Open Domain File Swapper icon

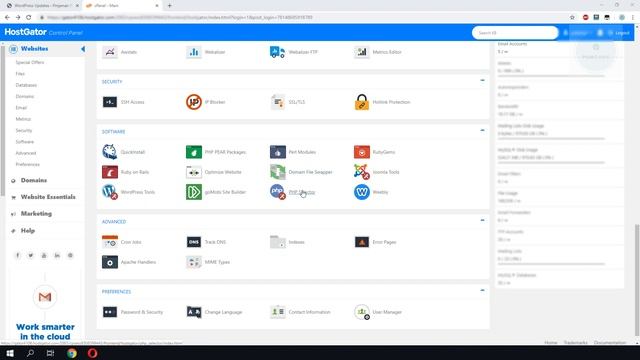(278, 172)
